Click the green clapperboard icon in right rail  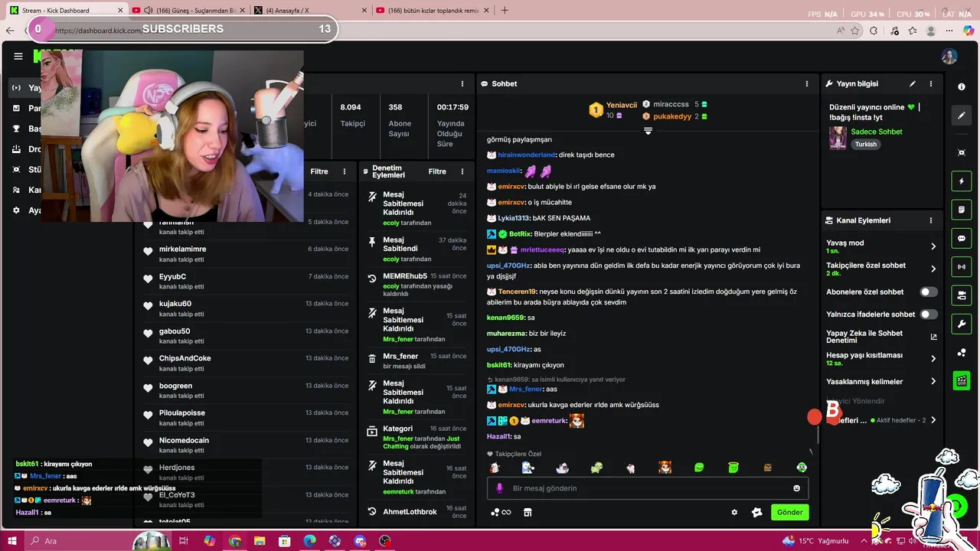tap(962, 380)
